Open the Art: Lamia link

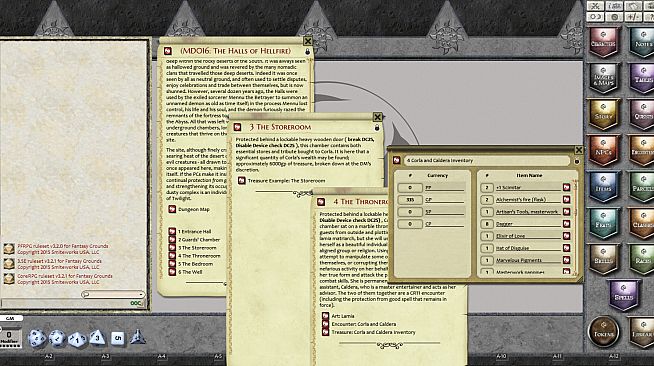(342, 316)
